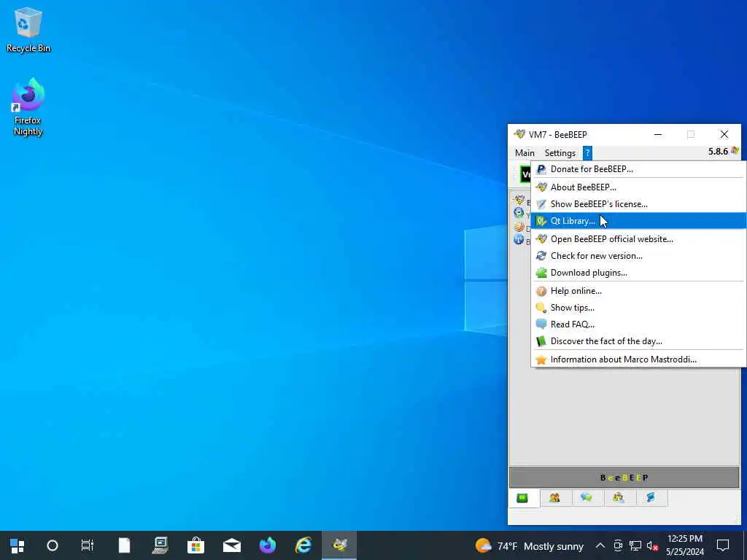Open Mail app from taskbar

[231, 545]
